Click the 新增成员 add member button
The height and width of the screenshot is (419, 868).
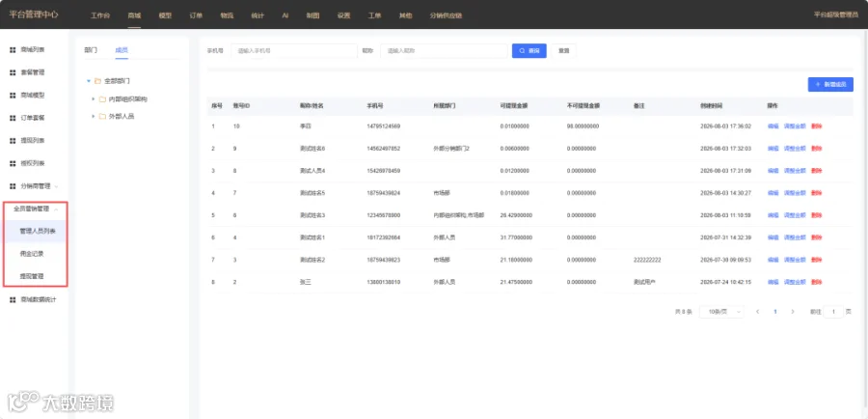830,84
